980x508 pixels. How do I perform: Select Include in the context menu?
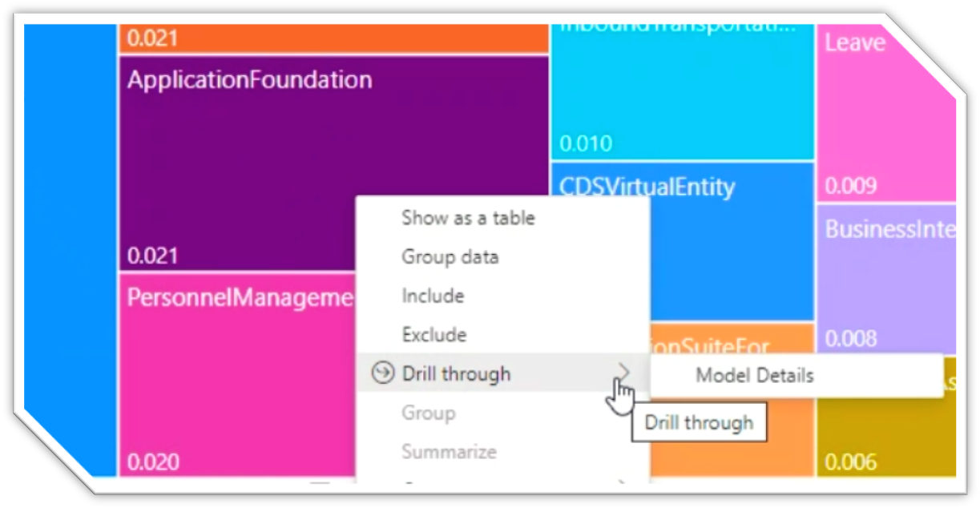[x=433, y=296]
